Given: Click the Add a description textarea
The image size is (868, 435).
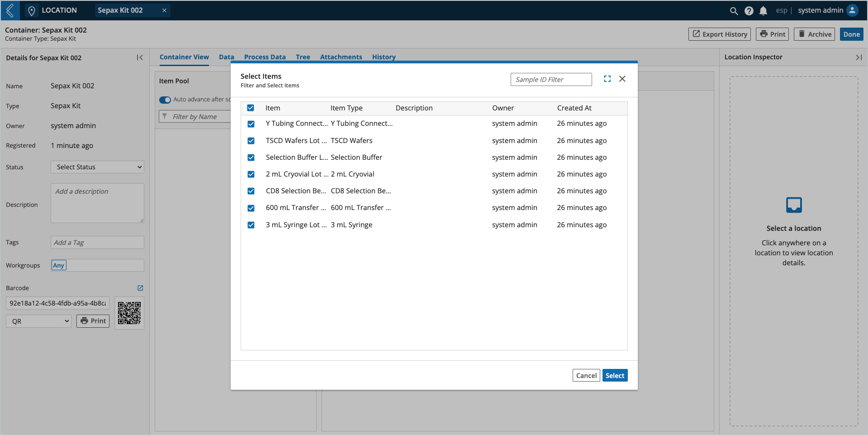Looking at the screenshot, I should point(97,203).
